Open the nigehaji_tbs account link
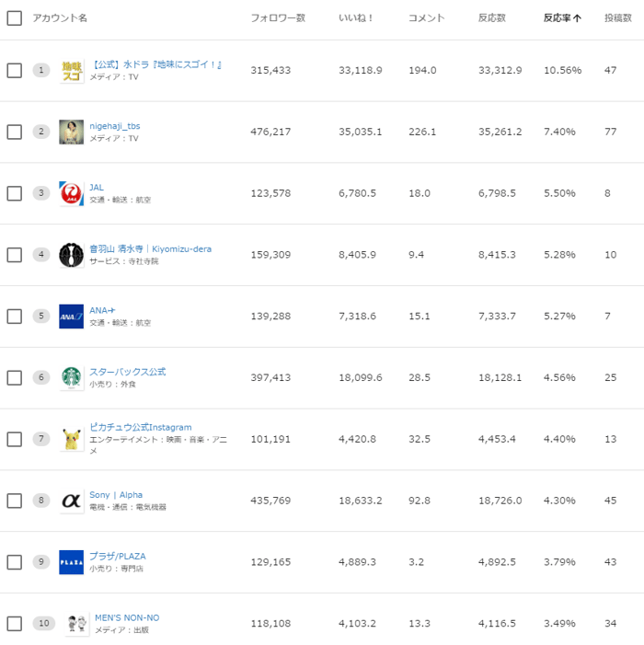Screen dimensions: 644x645 115,126
